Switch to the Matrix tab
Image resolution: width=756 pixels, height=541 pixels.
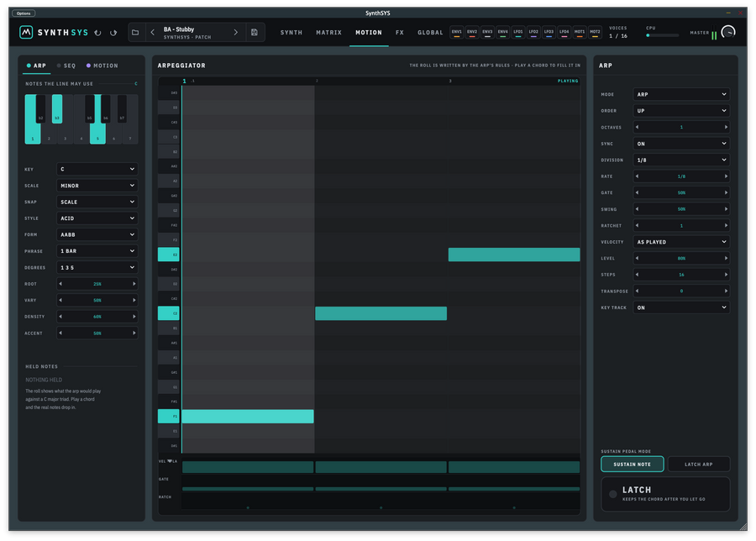point(328,33)
